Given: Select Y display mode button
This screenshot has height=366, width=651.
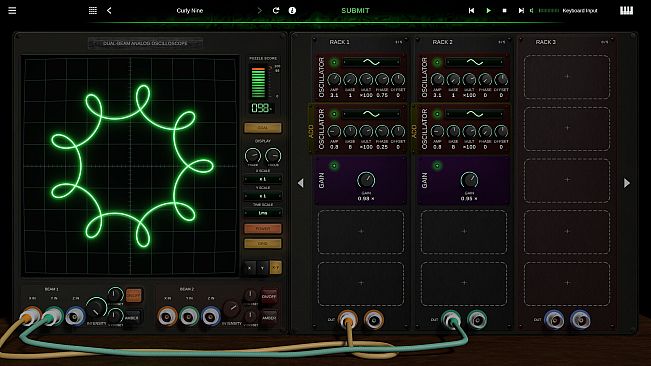Looking at the screenshot, I should coord(262,268).
